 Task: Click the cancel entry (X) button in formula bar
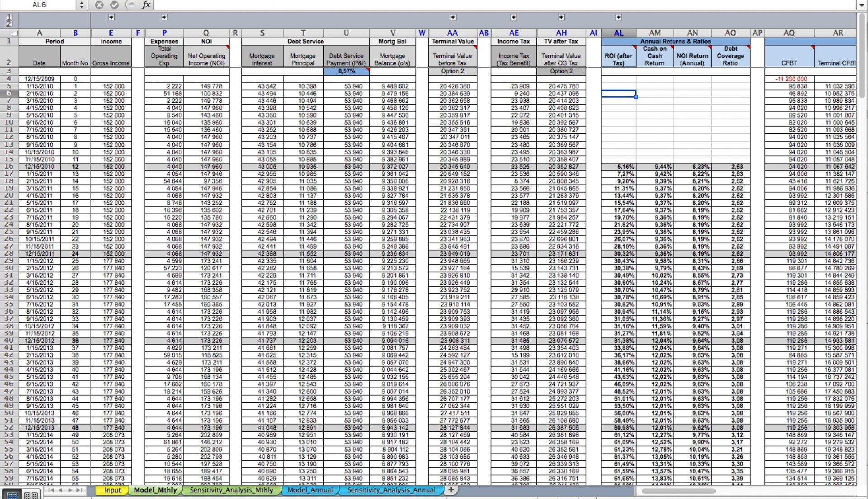[99, 5]
